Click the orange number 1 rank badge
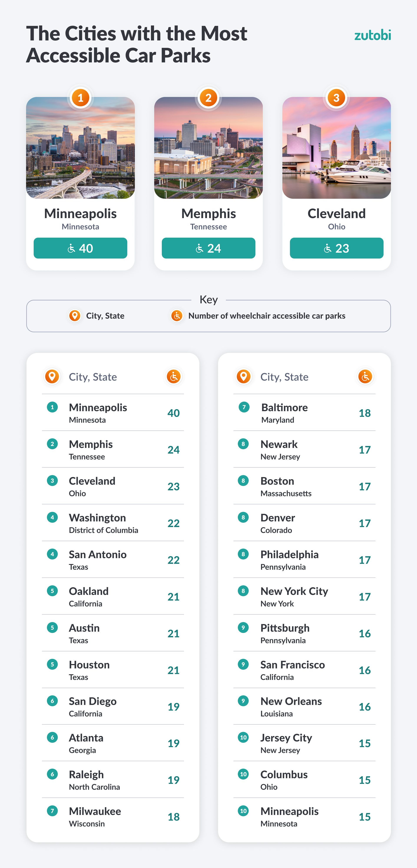 80,98
